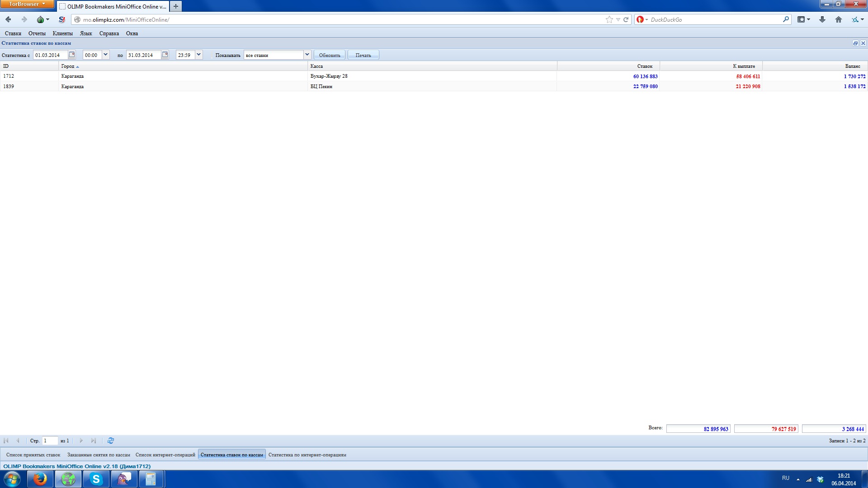The image size is (868, 488).
Task: Switch to 'Заказанные снятия по кассам' tab
Action: coord(99,455)
